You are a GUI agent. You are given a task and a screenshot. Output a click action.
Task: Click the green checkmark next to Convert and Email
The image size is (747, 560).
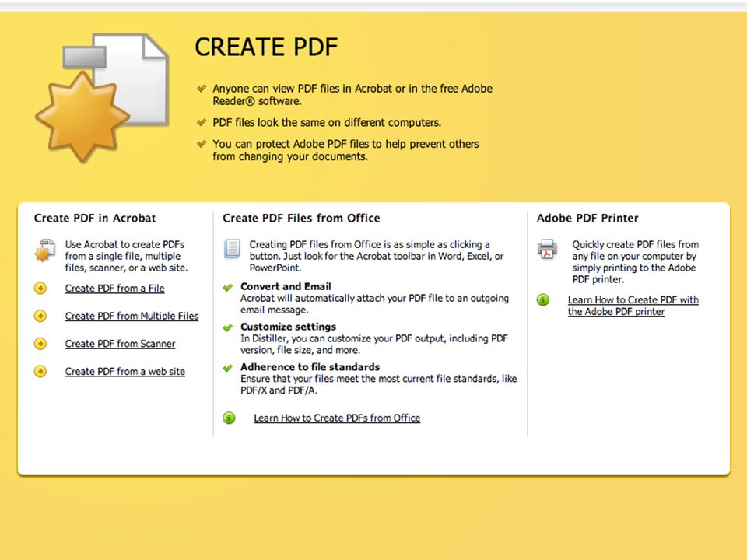[228, 287]
